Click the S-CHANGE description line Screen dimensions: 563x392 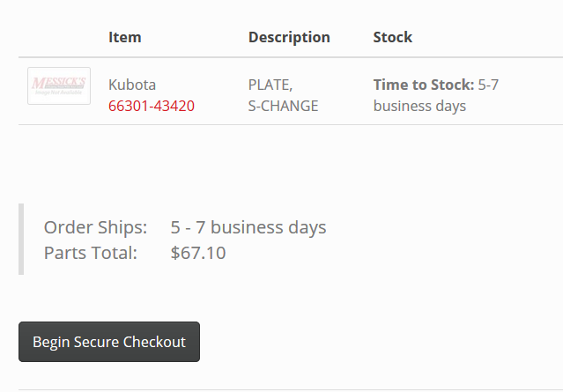(283, 106)
